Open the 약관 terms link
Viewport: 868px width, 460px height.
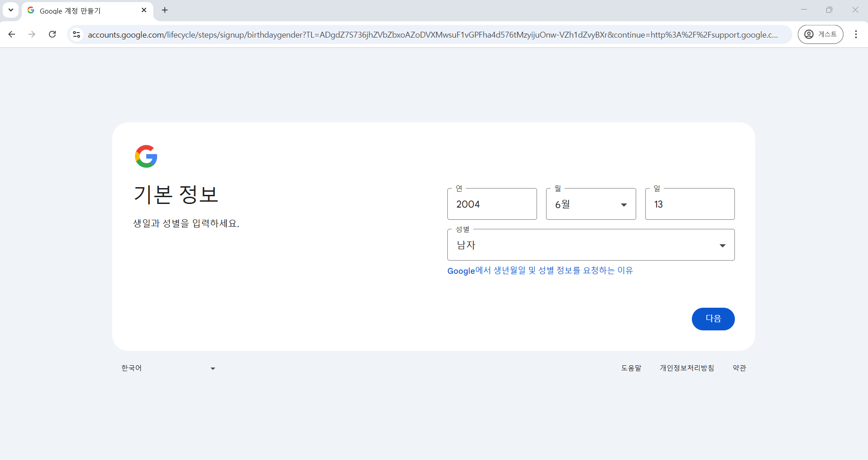click(739, 368)
